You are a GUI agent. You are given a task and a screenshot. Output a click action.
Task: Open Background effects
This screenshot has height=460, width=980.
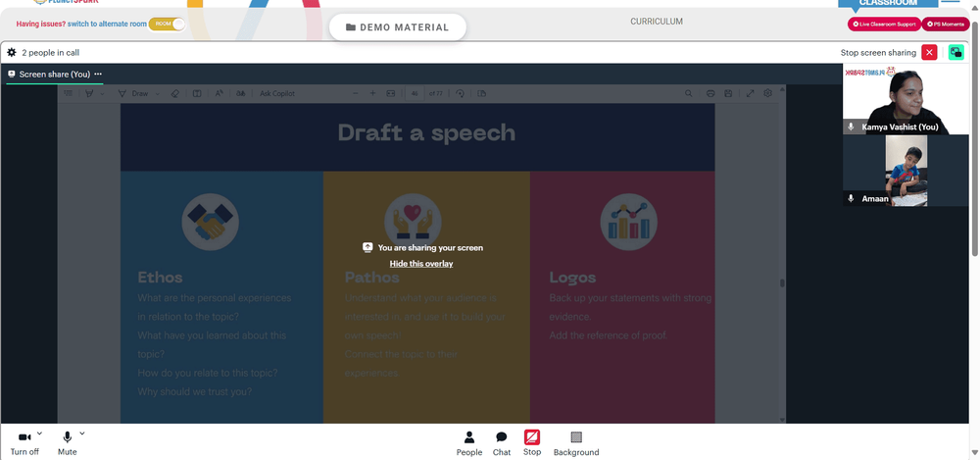tap(576, 443)
